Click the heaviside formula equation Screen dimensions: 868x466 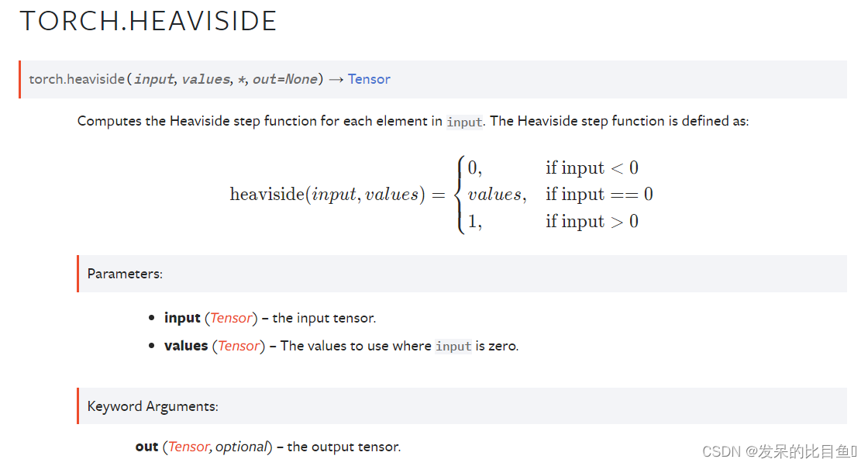coord(441,195)
